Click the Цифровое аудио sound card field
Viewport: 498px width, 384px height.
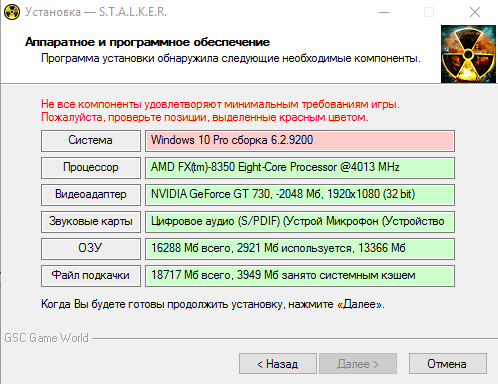[x=300, y=222]
